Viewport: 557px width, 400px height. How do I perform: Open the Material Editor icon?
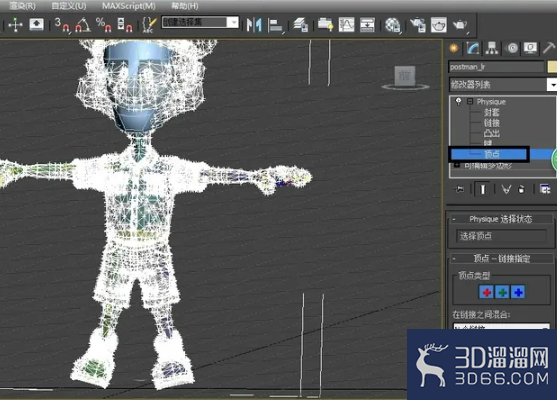pyautogui.click(x=393, y=25)
